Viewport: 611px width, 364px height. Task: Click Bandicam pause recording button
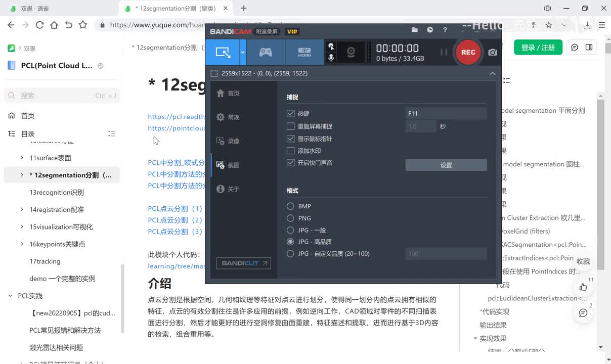click(x=444, y=52)
